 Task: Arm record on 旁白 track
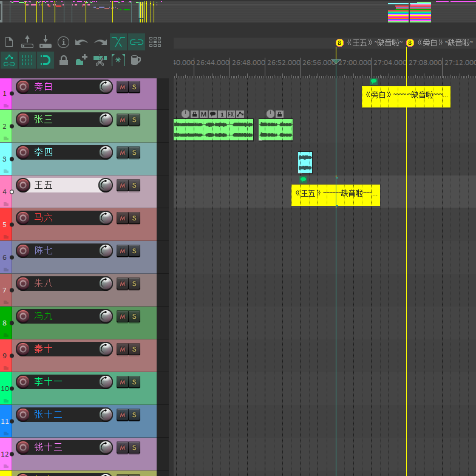pyautogui.click(x=23, y=87)
